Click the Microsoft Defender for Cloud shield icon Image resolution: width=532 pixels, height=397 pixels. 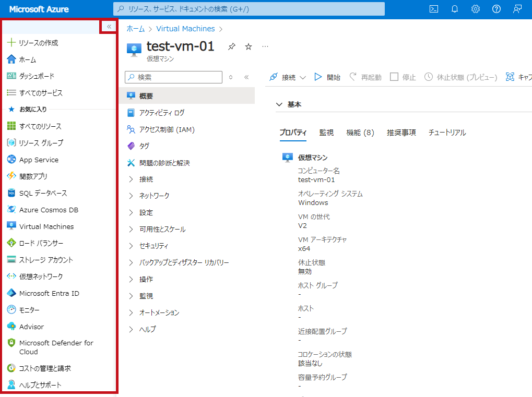pos(11,343)
